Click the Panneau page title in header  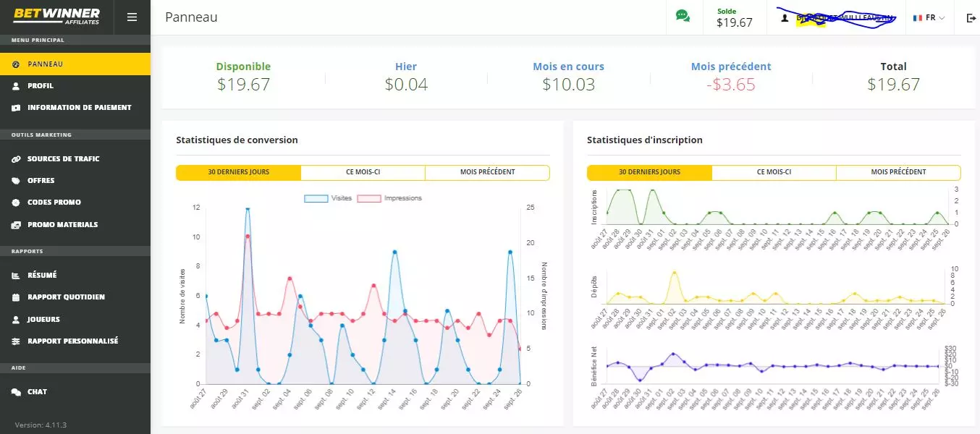[191, 17]
